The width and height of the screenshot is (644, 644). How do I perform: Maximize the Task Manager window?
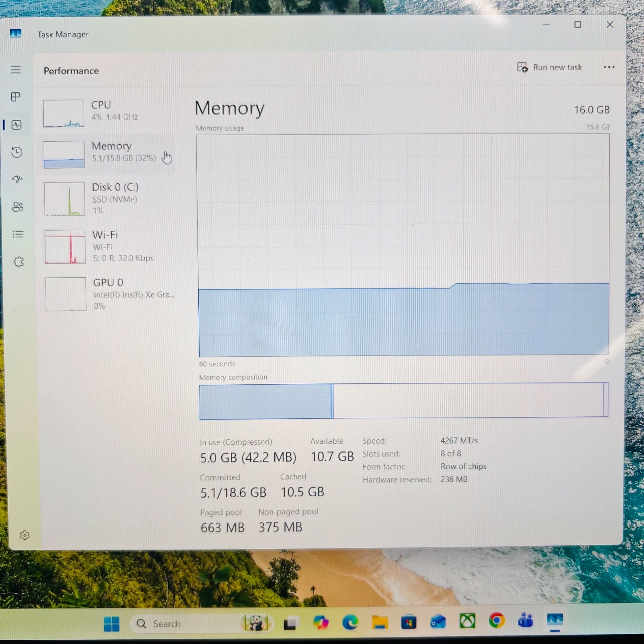578,25
